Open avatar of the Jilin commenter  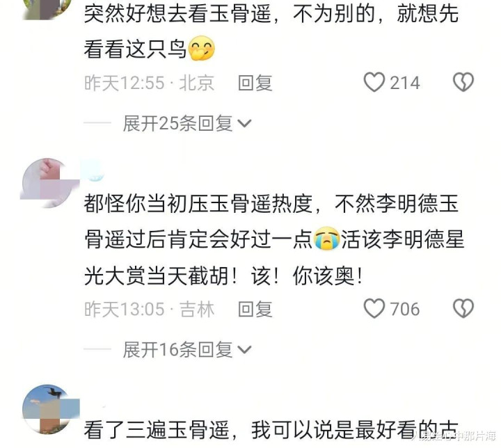click(x=48, y=183)
